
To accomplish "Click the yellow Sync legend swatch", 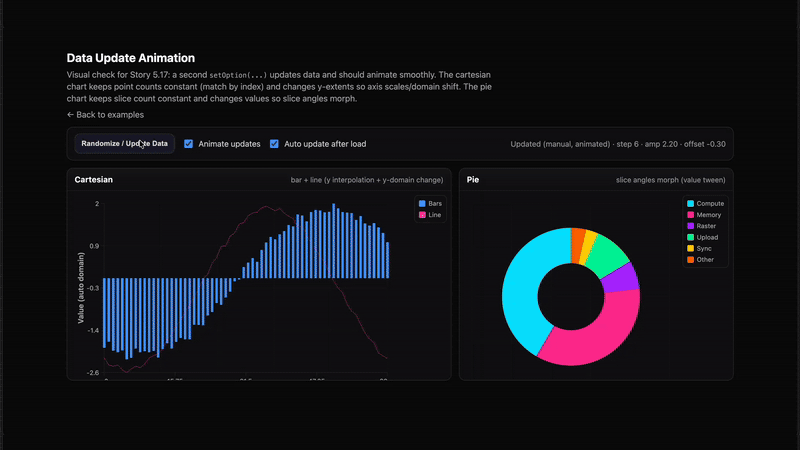I will point(690,249).
